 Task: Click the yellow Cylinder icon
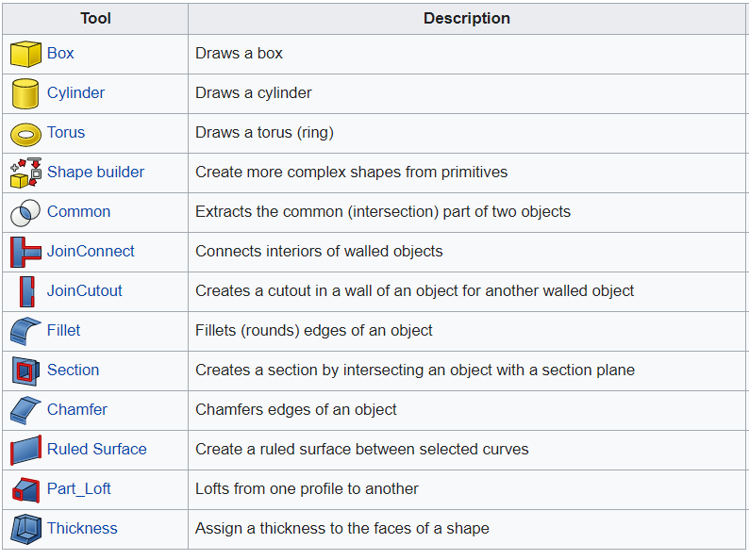25,93
